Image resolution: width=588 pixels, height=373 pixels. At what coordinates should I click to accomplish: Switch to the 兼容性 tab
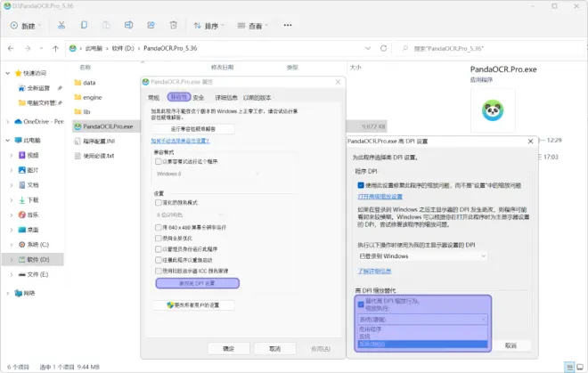tap(179, 97)
